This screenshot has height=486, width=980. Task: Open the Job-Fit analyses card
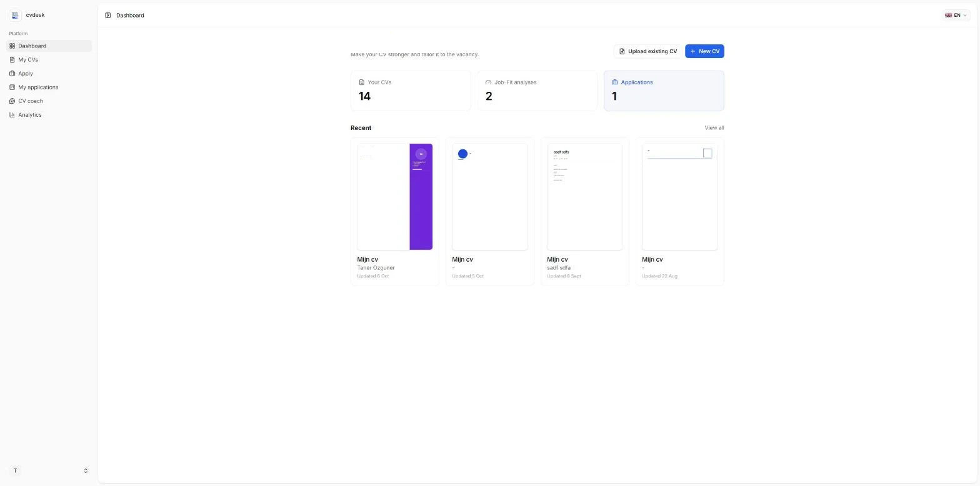pos(537,91)
